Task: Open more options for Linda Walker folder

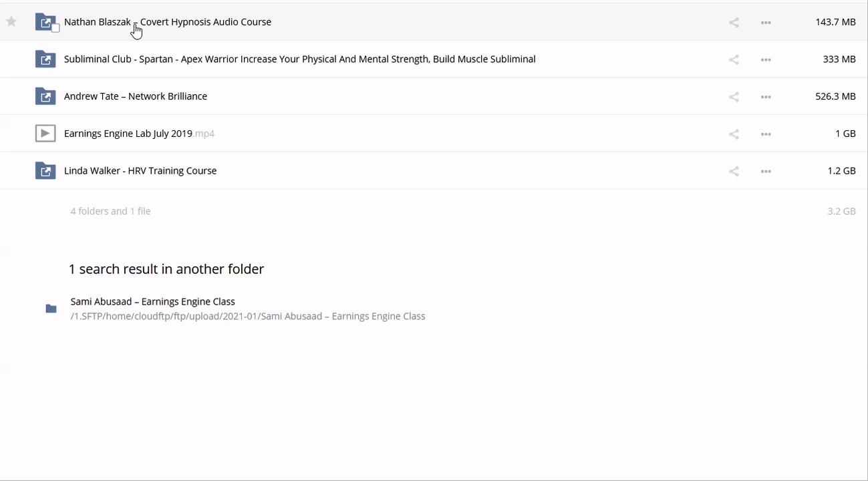Action: (766, 172)
